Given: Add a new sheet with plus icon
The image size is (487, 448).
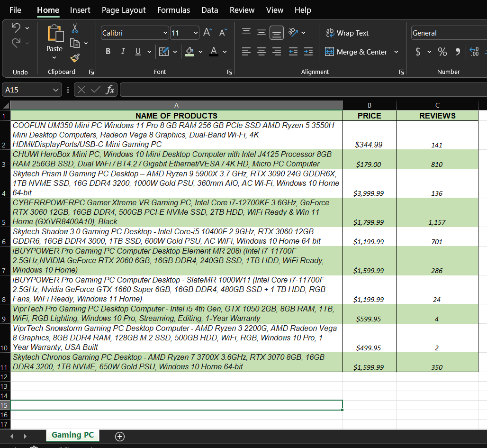Looking at the screenshot, I should click(x=120, y=437).
